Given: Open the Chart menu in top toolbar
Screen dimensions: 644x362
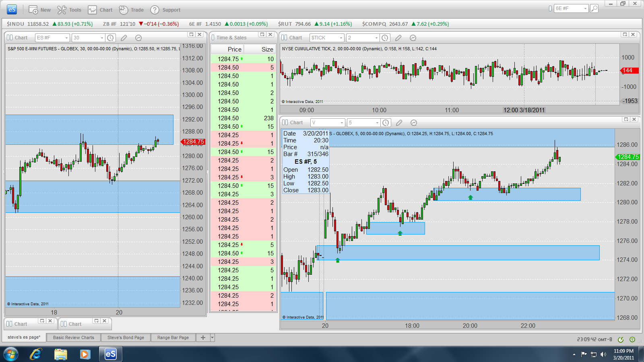Looking at the screenshot, I should pyautogui.click(x=100, y=10).
